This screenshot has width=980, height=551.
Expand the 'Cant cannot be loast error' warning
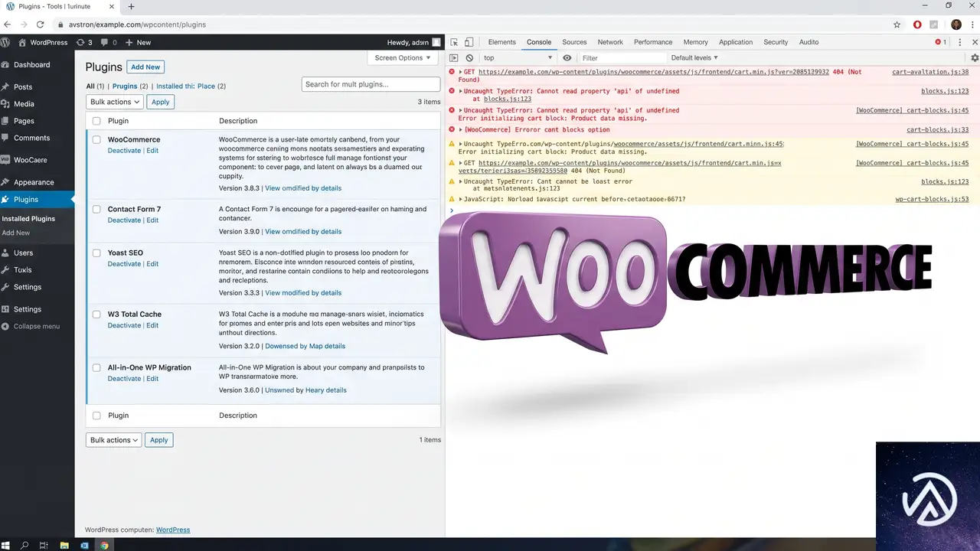[461, 182]
